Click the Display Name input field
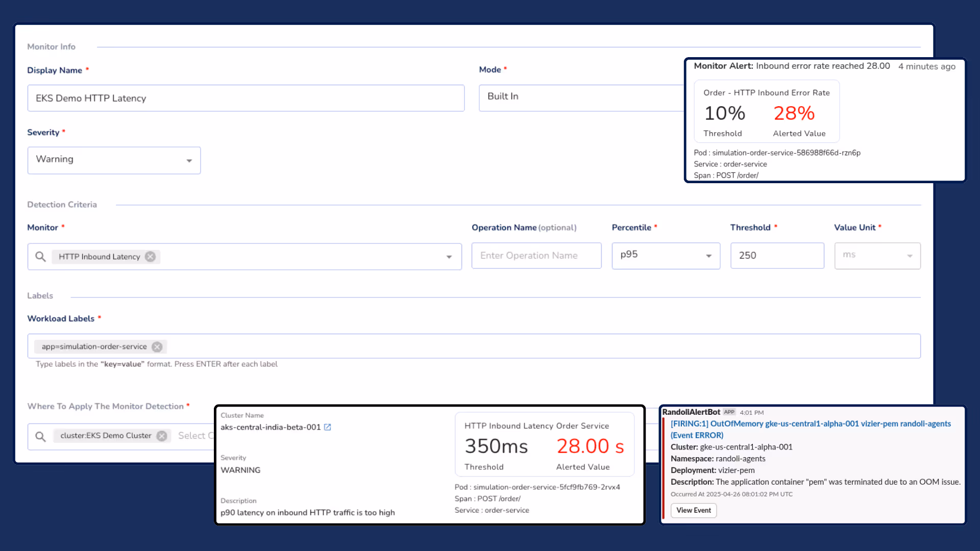This screenshot has height=551, width=980. tap(246, 98)
